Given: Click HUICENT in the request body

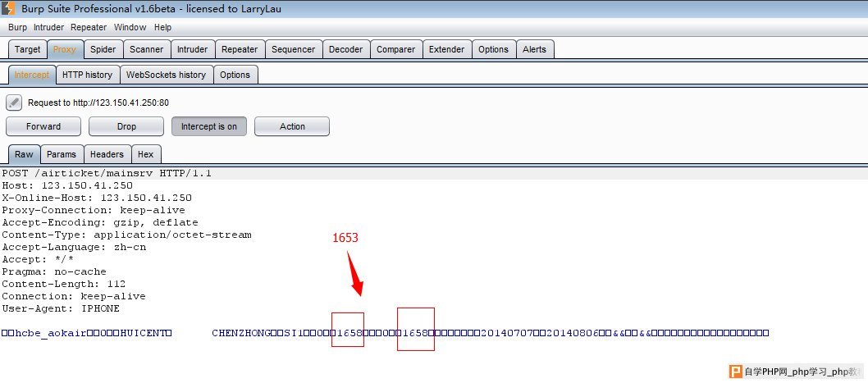Looking at the screenshot, I should click(144, 333).
